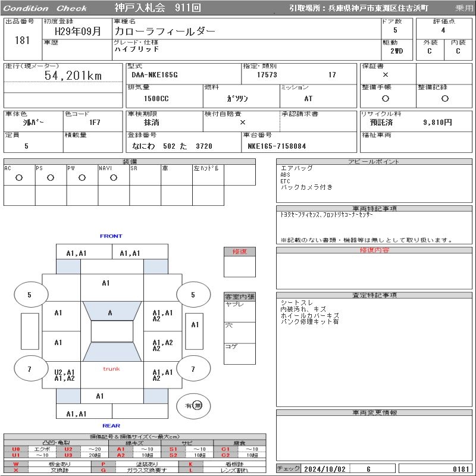Click the 保証書 cross mark
476x476 pixels.
(x=386, y=75)
